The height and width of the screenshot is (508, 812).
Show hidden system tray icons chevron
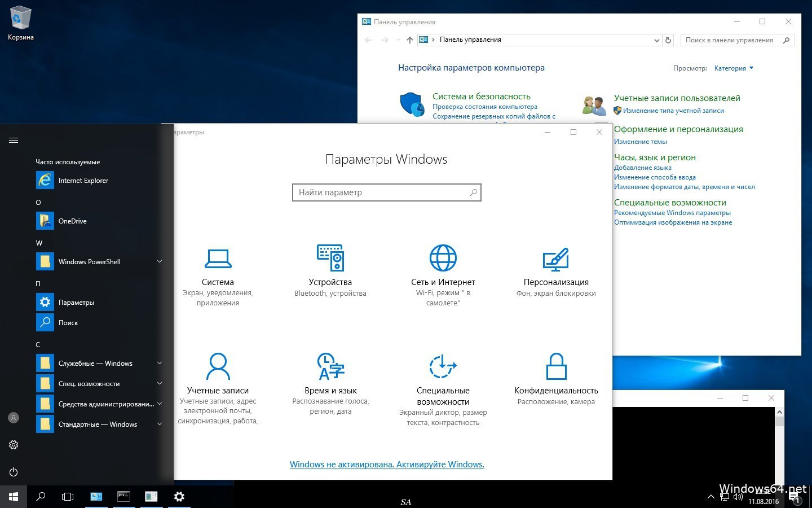tap(710, 497)
